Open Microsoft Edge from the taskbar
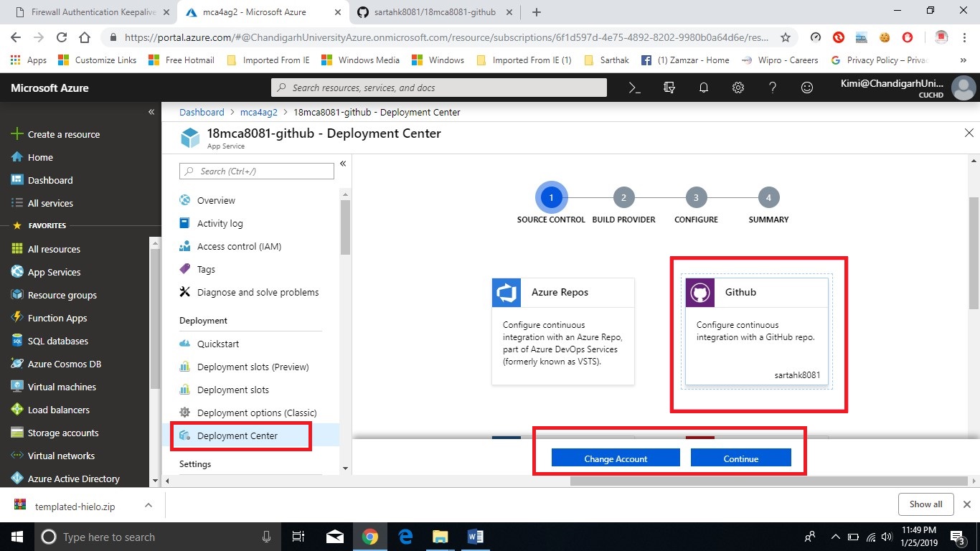This screenshot has width=980, height=551. (405, 536)
